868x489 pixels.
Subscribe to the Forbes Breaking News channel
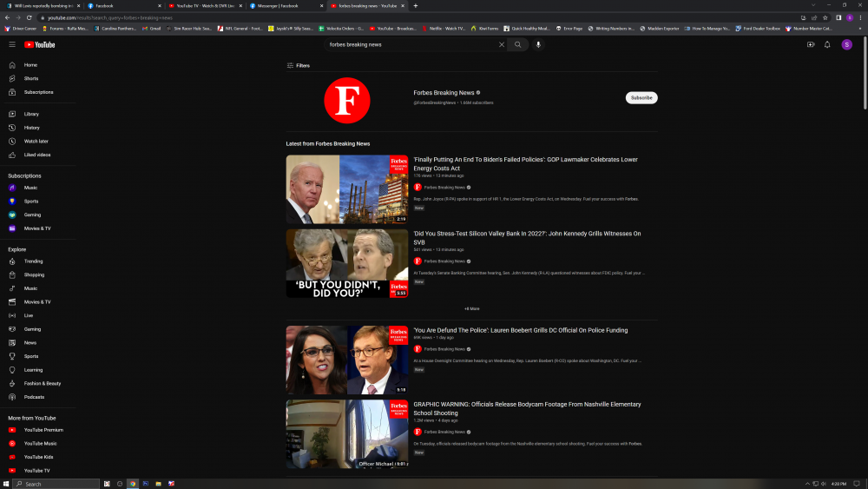coord(641,98)
